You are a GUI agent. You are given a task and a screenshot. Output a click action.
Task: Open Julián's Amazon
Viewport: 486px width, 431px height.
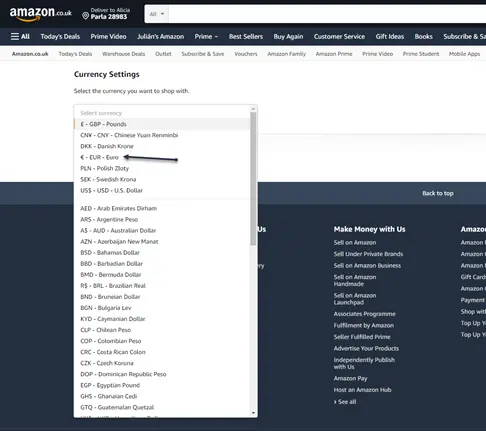160,36
